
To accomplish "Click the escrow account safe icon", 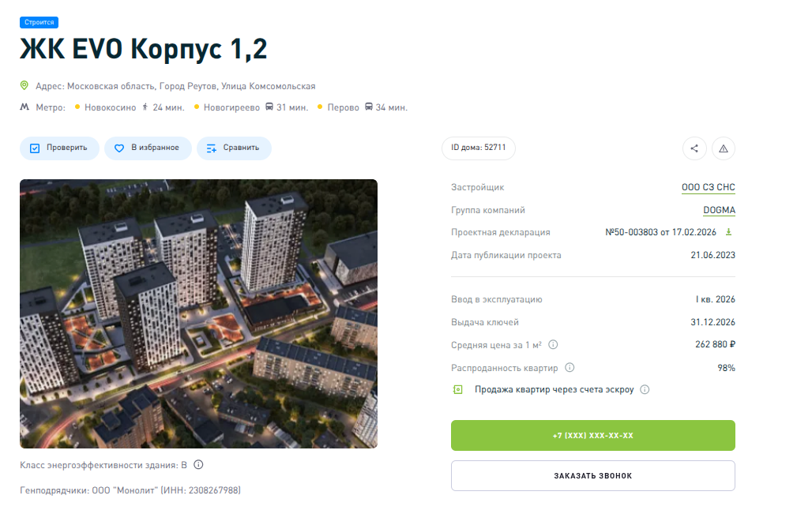I will 457,389.
